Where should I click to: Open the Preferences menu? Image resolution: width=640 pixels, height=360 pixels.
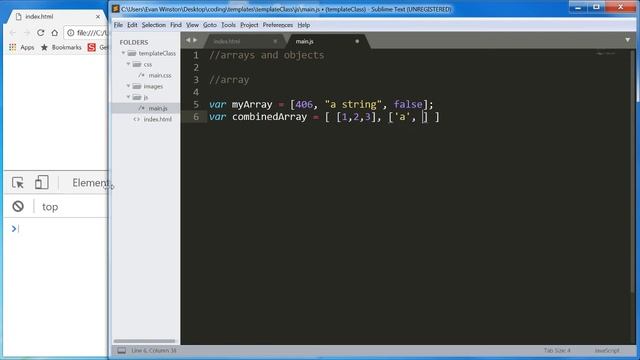[278, 25]
